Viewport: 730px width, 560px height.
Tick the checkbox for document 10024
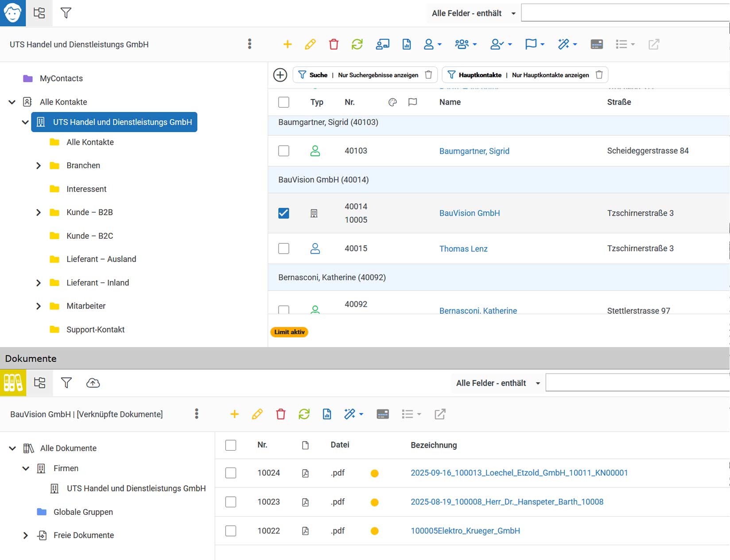[x=231, y=473]
